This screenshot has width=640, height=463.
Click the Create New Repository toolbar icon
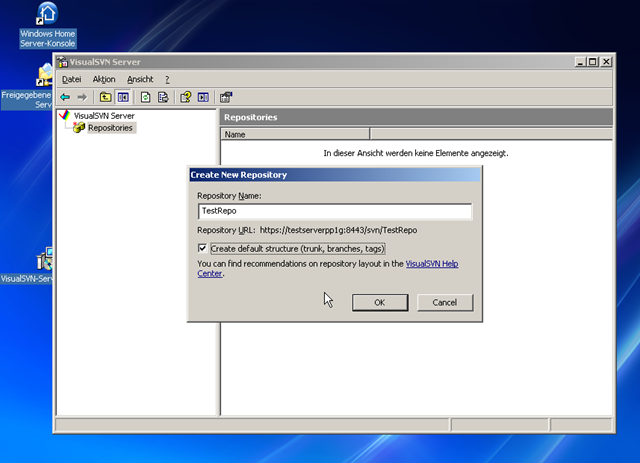[226, 97]
